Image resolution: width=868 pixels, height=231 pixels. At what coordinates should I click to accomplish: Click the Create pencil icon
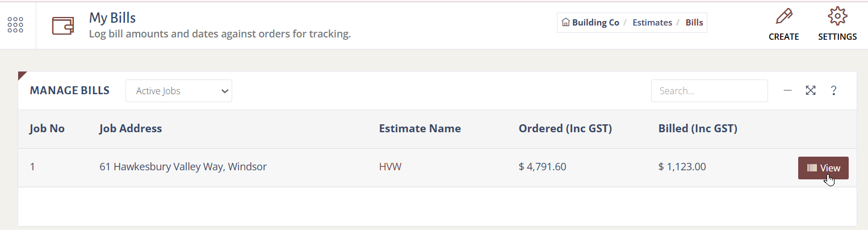point(783,16)
